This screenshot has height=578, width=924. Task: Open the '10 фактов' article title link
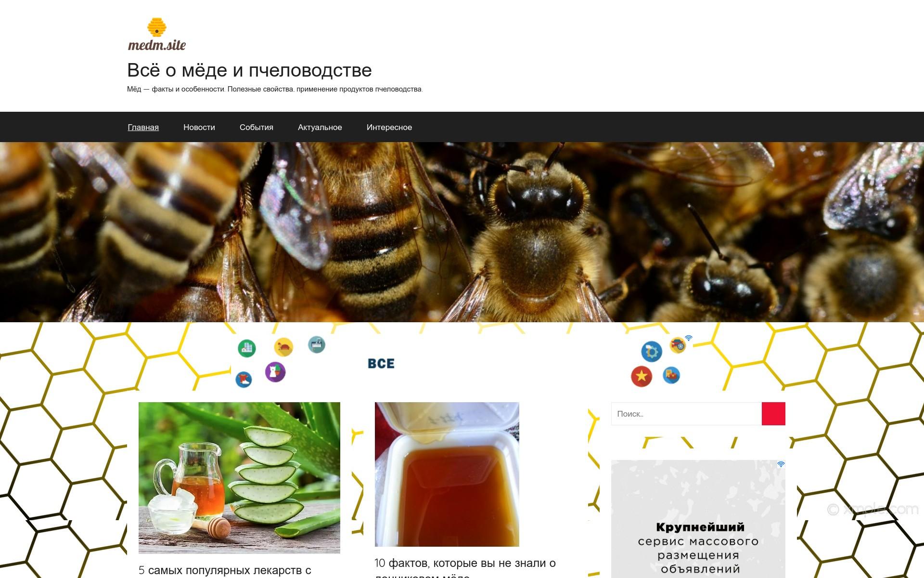pos(465,568)
